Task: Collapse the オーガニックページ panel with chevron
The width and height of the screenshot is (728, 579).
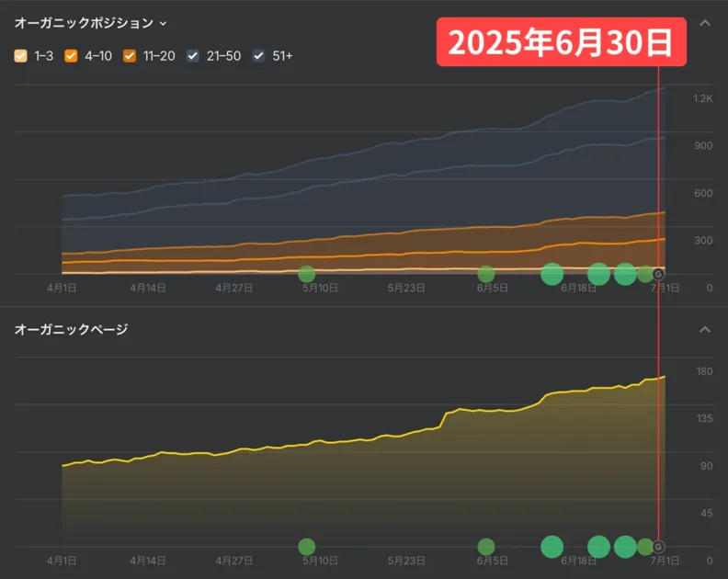Action: click(705, 329)
